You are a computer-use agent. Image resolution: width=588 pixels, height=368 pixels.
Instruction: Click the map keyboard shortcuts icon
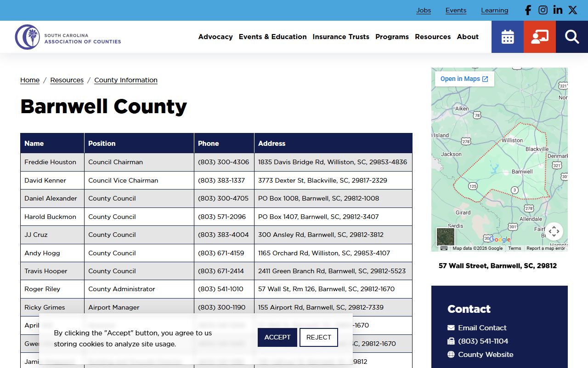tap(444, 248)
